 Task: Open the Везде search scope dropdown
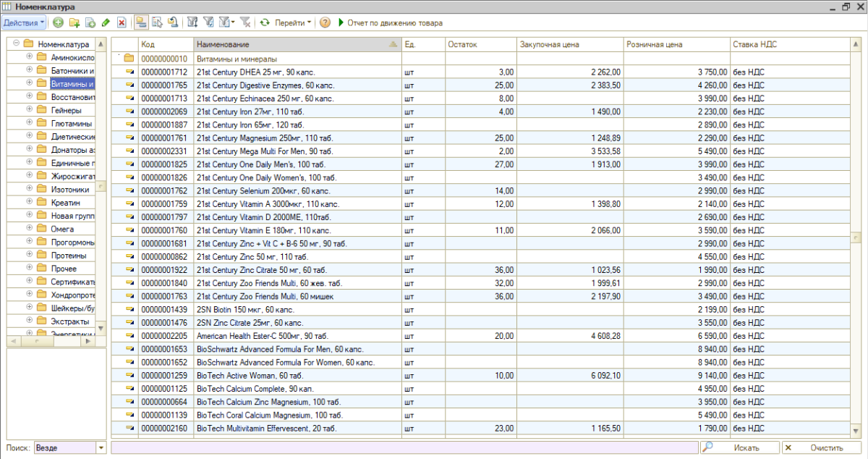pos(100,448)
